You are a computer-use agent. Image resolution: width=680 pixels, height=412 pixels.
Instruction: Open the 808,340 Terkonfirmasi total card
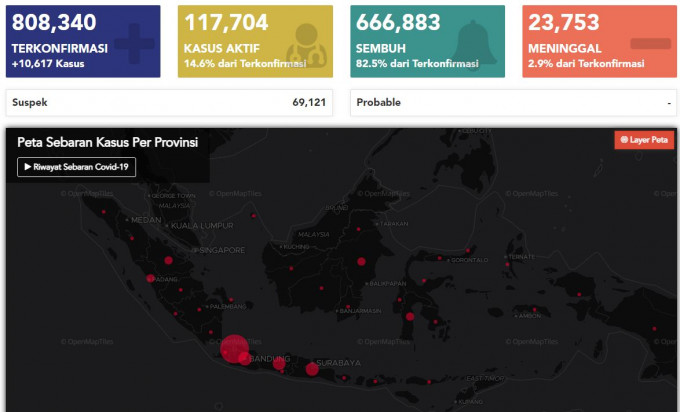click(83, 41)
